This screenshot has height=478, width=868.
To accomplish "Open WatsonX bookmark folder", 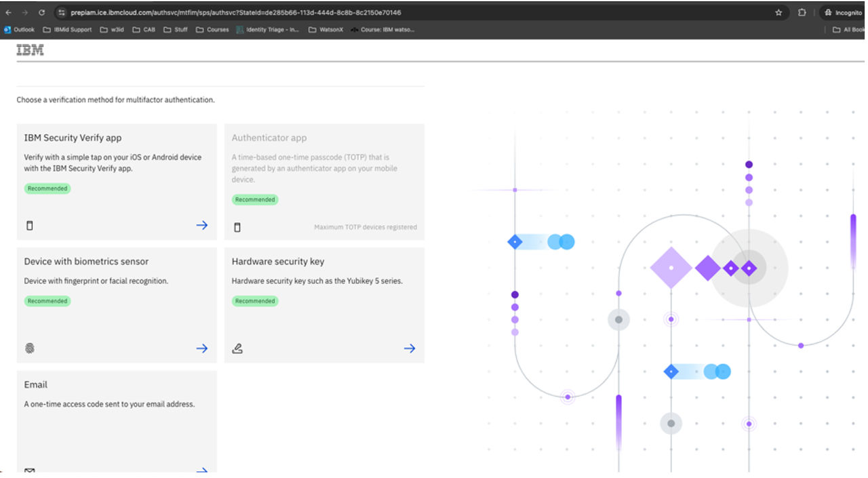I will coord(325,30).
